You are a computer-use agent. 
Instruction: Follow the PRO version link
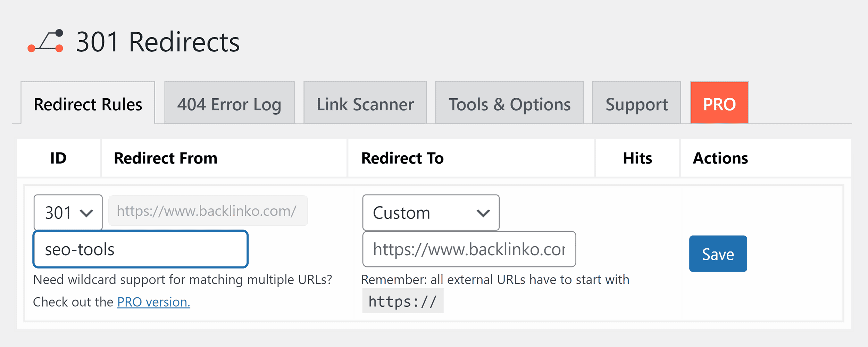153,302
